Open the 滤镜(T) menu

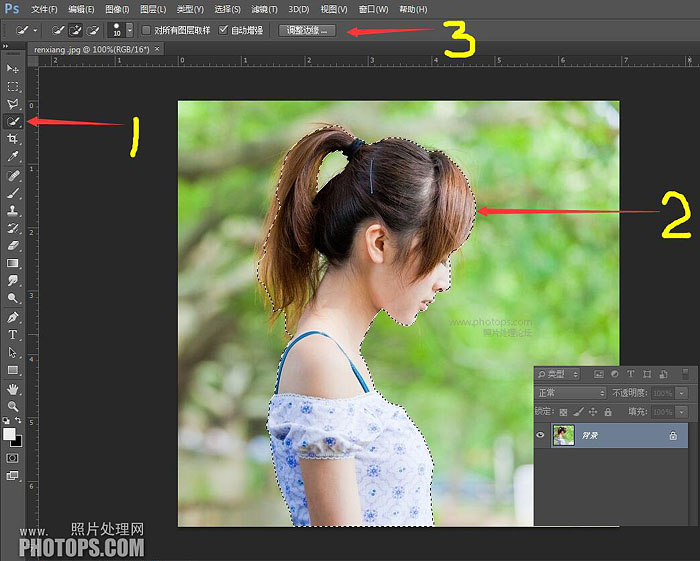tap(264, 9)
